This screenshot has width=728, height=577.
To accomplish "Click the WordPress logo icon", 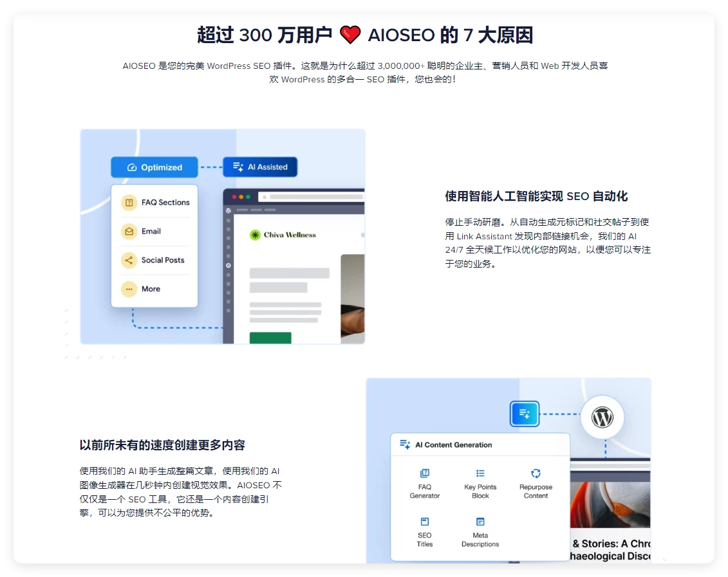I will (602, 417).
